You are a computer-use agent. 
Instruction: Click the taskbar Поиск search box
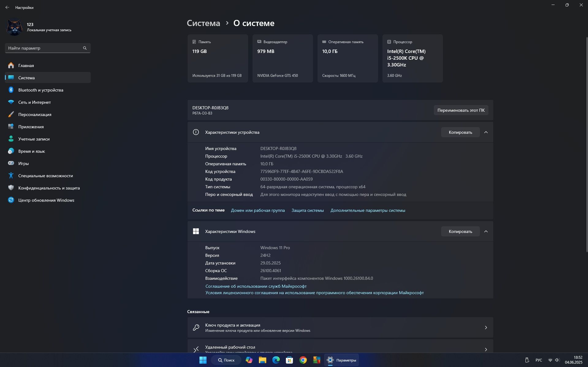[226, 360]
